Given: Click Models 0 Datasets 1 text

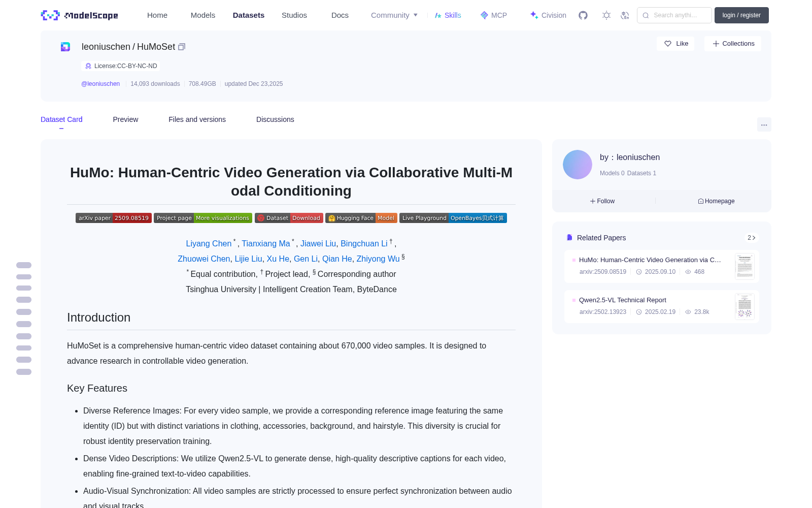Looking at the screenshot, I should pyautogui.click(x=628, y=173).
